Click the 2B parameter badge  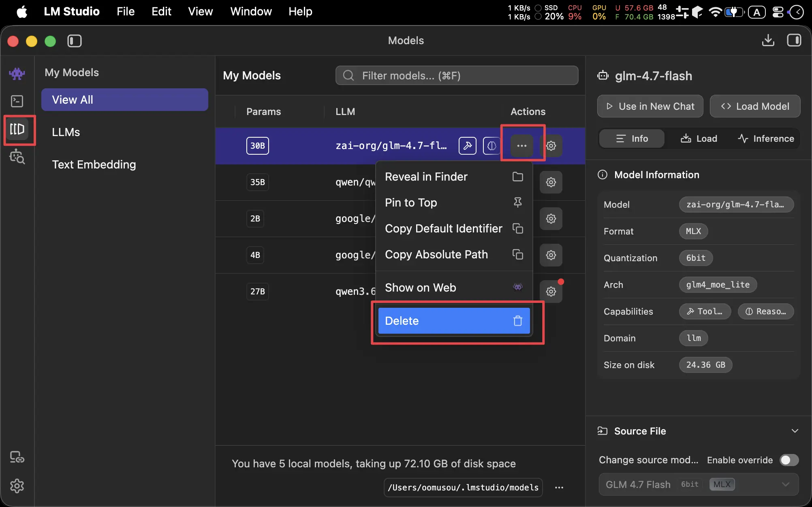tap(255, 219)
